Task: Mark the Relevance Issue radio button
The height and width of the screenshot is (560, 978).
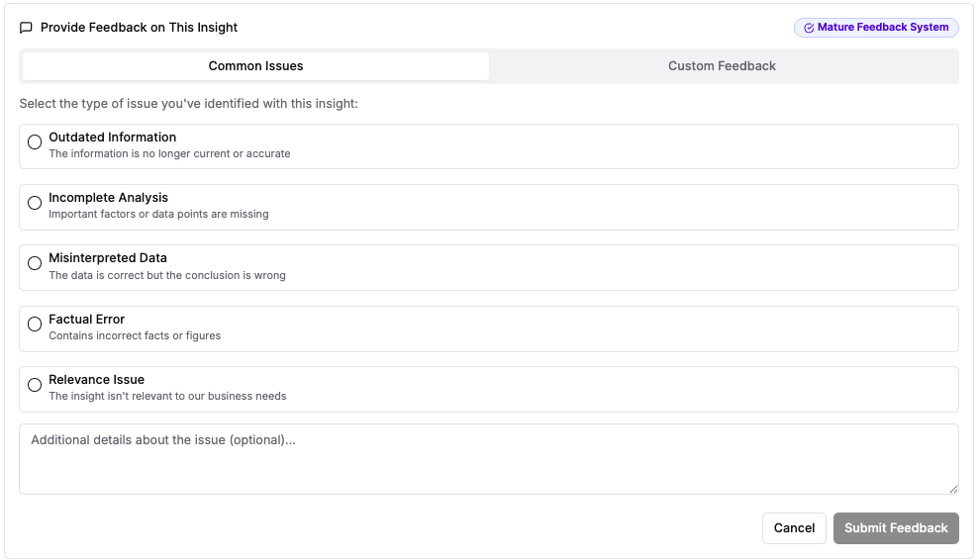Action: point(35,385)
